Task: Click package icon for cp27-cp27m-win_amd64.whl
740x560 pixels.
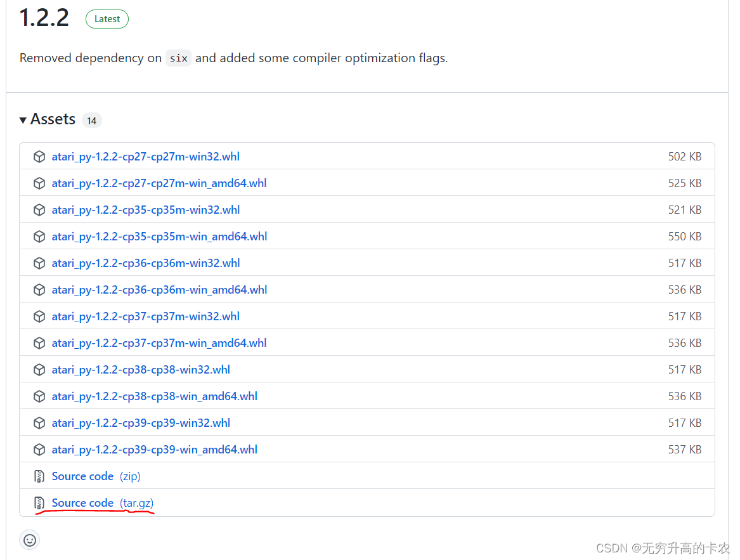Action: pyautogui.click(x=39, y=183)
